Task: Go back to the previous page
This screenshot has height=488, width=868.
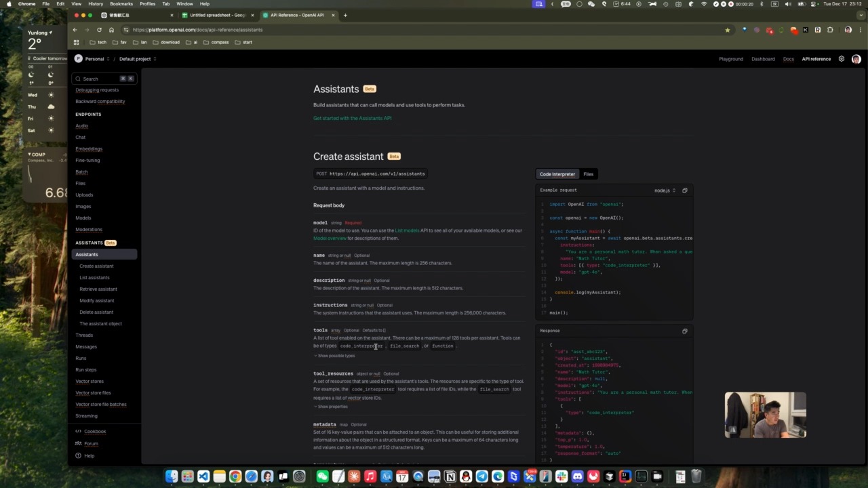Action: click(75, 30)
